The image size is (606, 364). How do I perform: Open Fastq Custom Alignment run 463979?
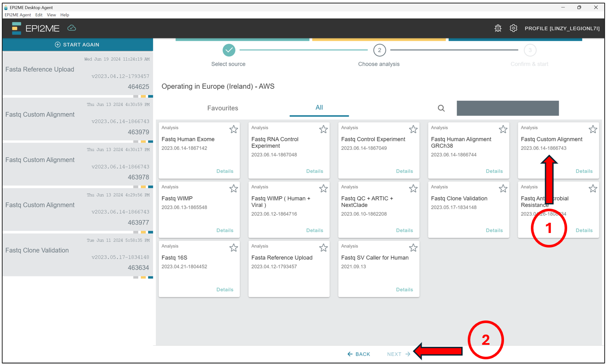pyautogui.click(x=78, y=120)
